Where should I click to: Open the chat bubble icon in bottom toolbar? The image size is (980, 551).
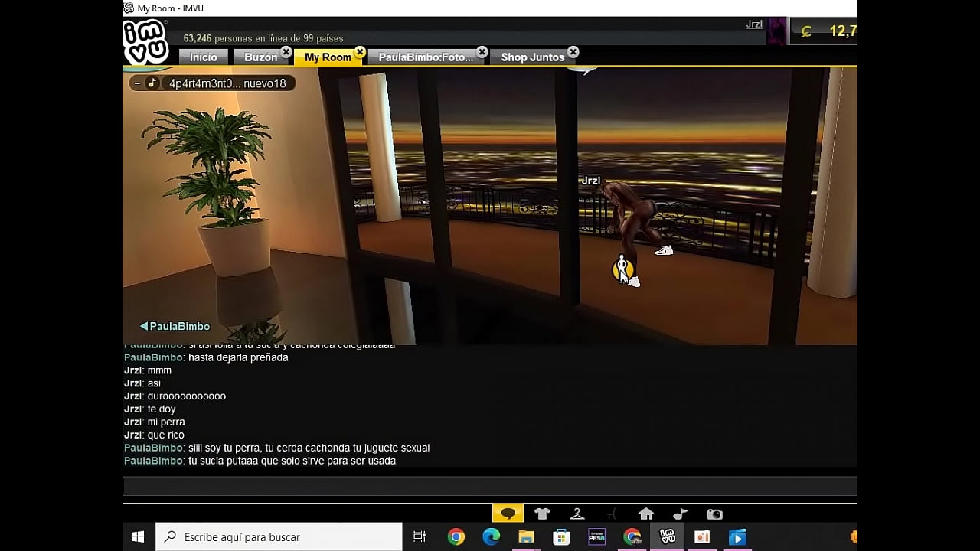point(508,514)
